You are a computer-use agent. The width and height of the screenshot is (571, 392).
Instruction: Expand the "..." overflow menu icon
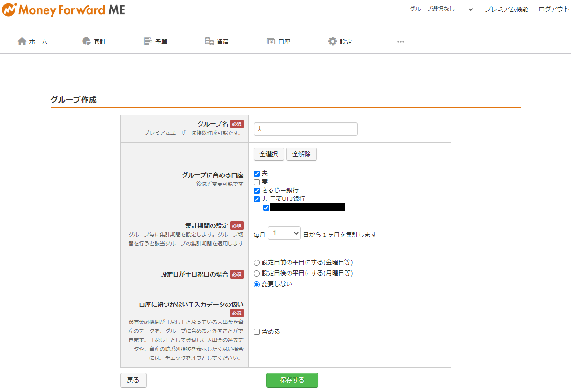[x=400, y=42]
